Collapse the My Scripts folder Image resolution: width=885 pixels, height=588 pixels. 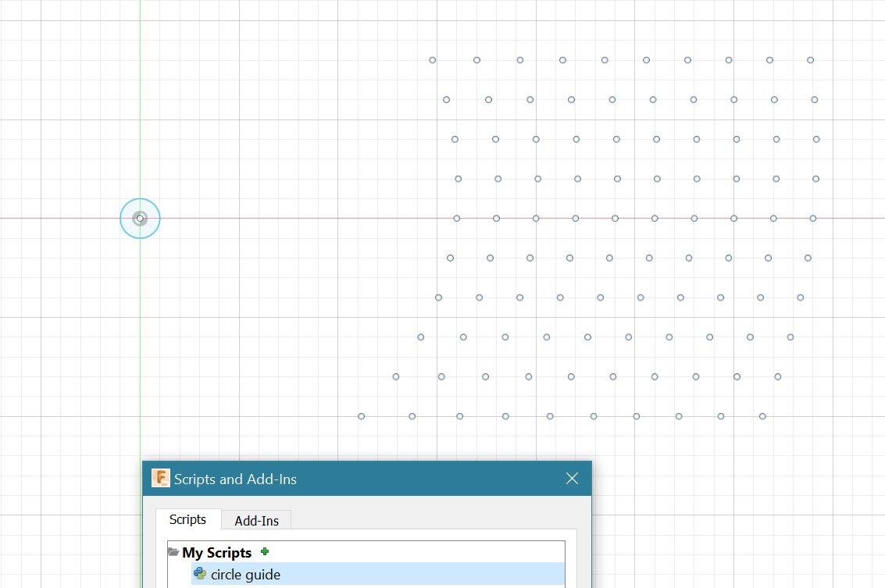point(173,552)
